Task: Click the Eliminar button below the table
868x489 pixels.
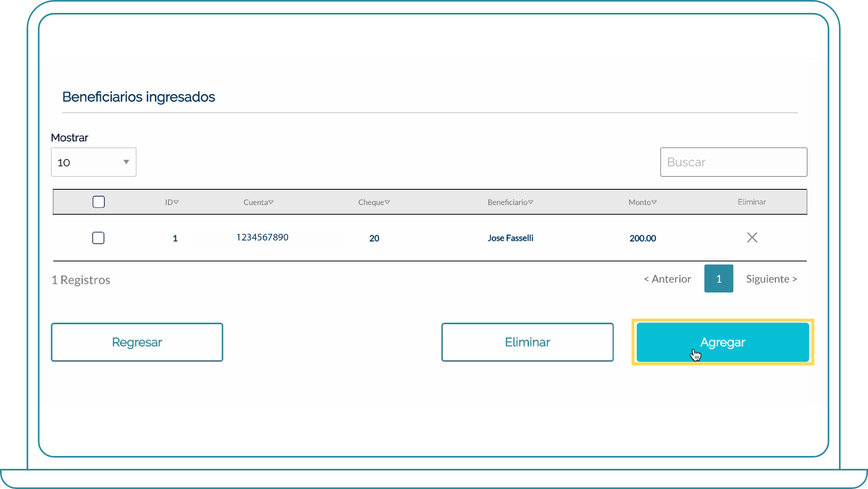Action: [527, 342]
